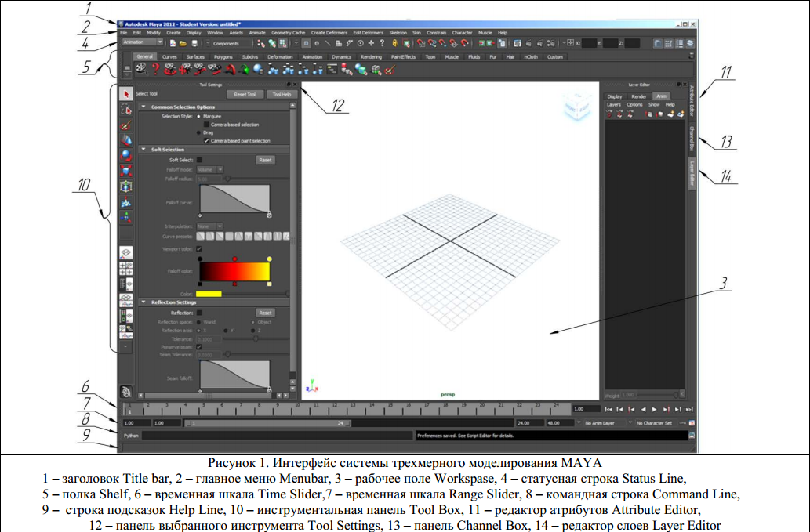Choose the four view layout icon

click(126, 268)
